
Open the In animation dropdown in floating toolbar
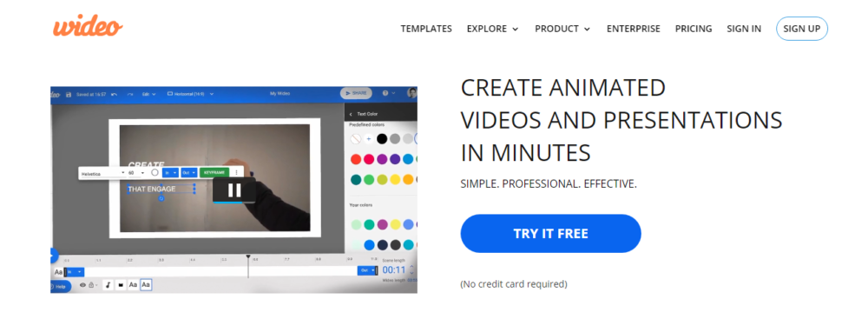pyautogui.click(x=170, y=173)
